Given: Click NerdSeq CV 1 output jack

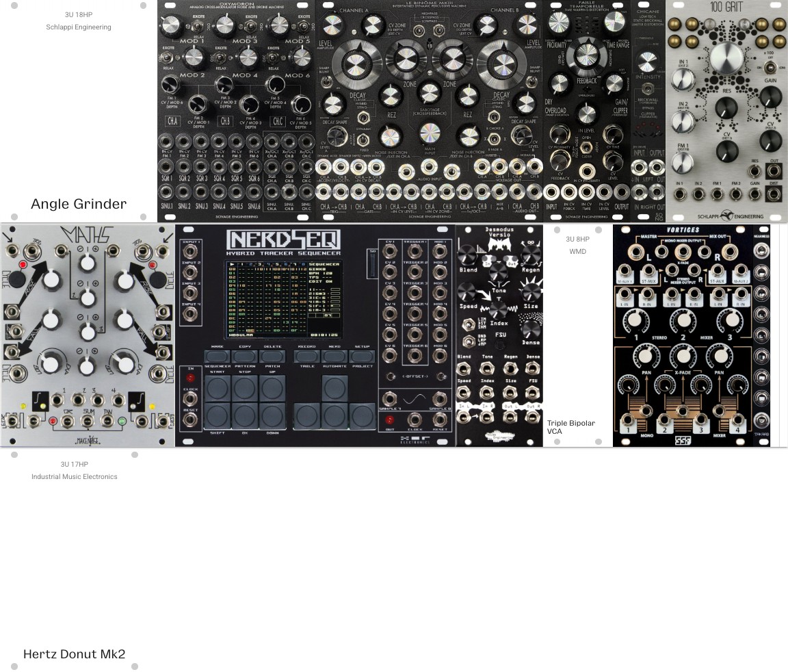Looking at the screenshot, I should [x=389, y=251].
